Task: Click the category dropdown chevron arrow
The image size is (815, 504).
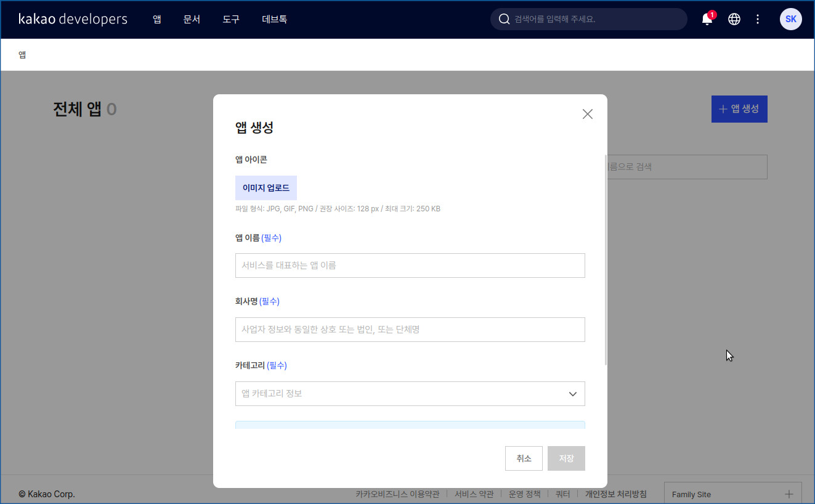Action: [x=573, y=394]
